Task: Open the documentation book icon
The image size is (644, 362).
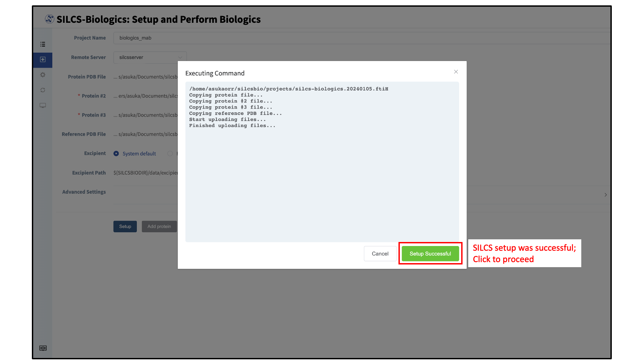Action: [x=43, y=348]
